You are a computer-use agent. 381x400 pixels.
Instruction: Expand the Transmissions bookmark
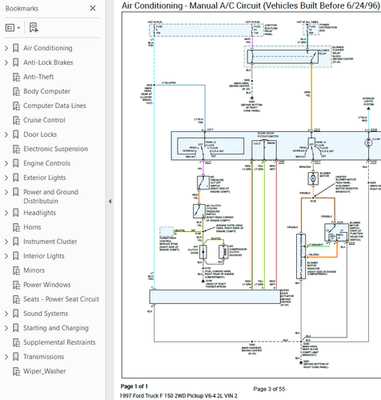point(6,357)
